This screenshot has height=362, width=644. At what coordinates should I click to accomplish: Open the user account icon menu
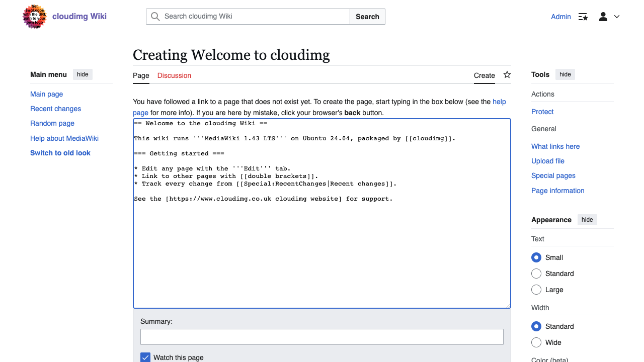coord(603,17)
